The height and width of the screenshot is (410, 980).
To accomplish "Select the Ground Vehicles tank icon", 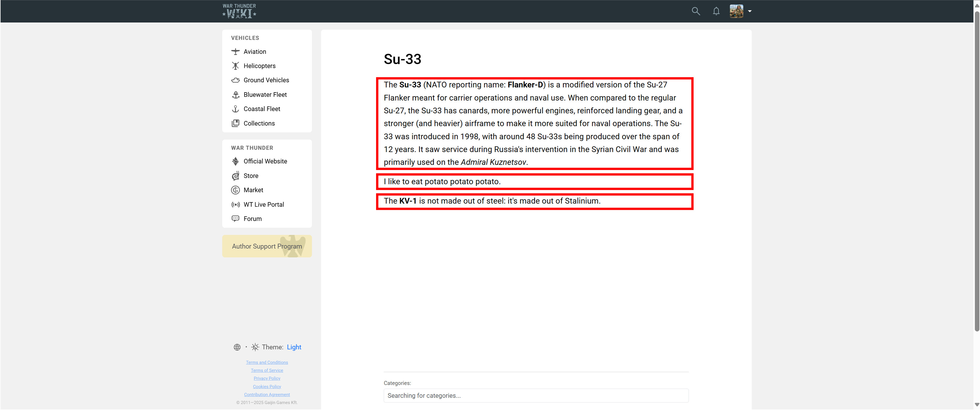I will [x=236, y=80].
